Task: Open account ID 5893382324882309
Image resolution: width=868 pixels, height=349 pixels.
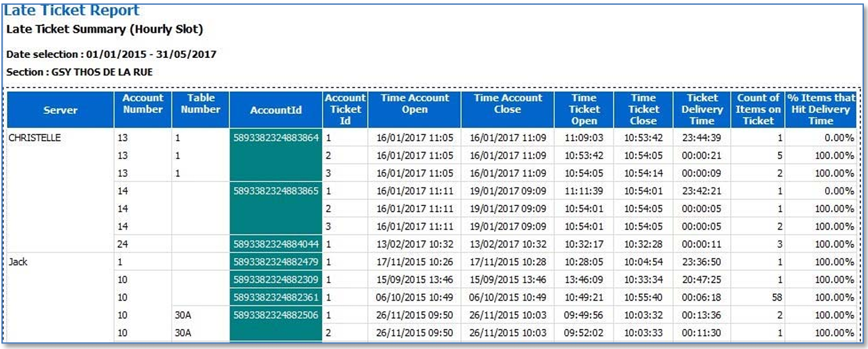Action: pyautogui.click(x=276, y=279)
